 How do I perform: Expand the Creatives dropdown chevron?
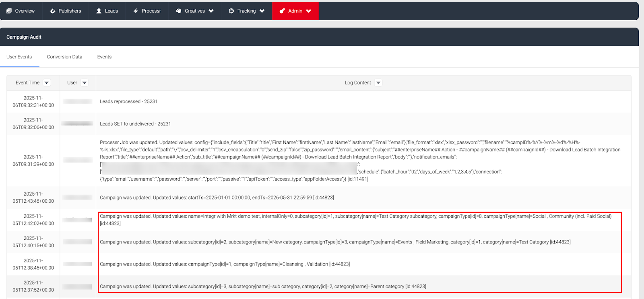(x=211, y=11)
